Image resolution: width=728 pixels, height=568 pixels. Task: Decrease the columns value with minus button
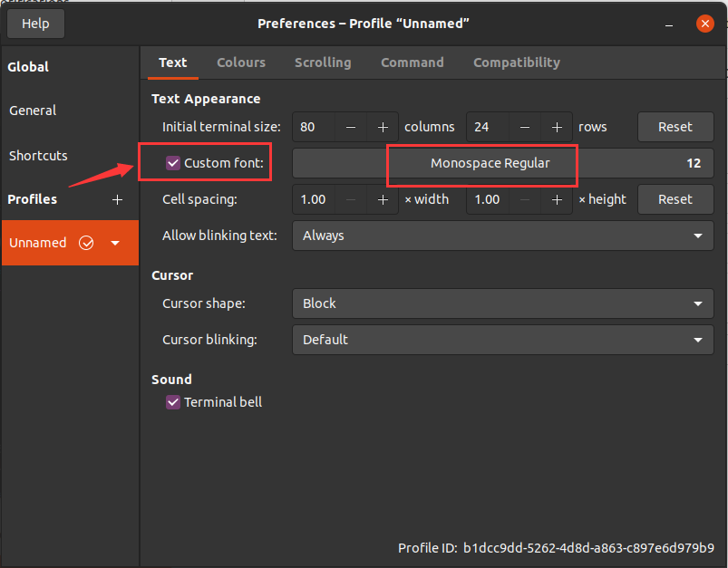pyautogui.click(x=351, y=127)
